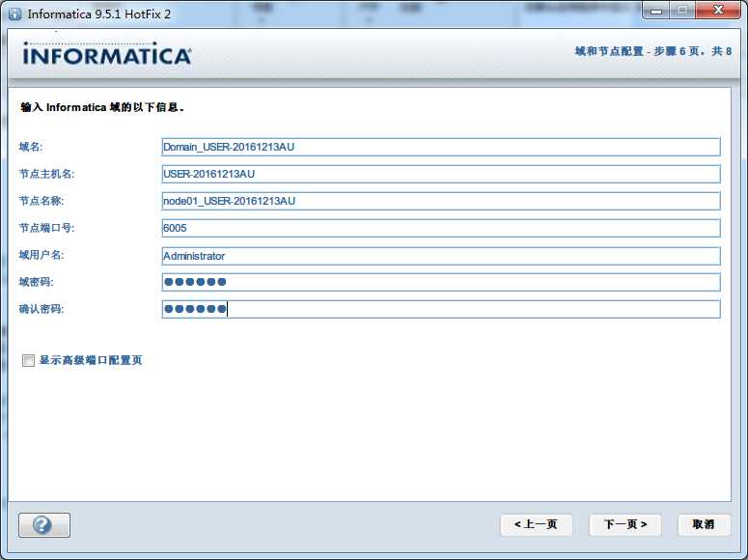The height and width of the screenshot is (560, 748).
Task: Click the 域密码: label
Action: click(37, 282)
